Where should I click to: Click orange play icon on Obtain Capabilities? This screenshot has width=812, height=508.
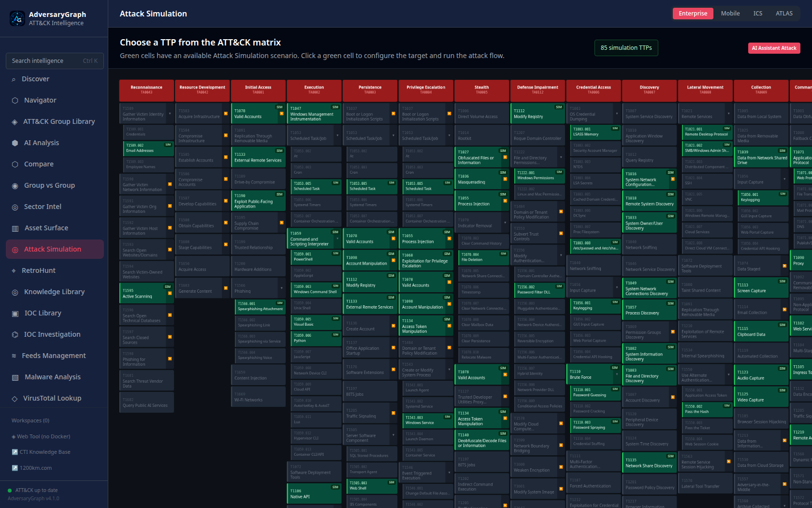coord(226,223)
